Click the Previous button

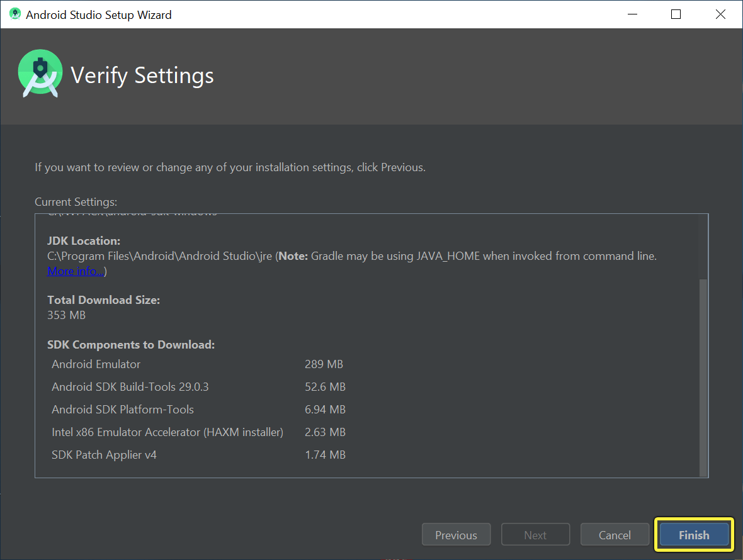point(456,534)
